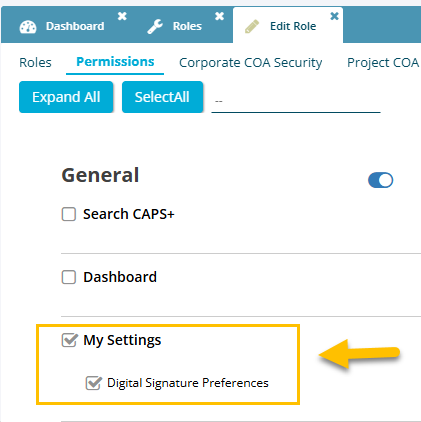Click the Edit Role pencil icon
The width and height of the screenshot is (421, 422).
pos(252,26)
